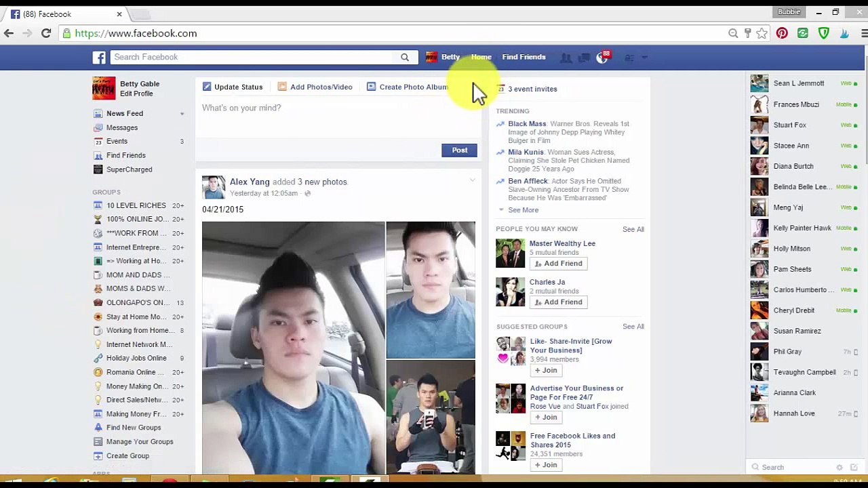Screen dimensions: 868x488
Task: Open 10 LEVEL RICHES group
Action: [x=136, y=205]
